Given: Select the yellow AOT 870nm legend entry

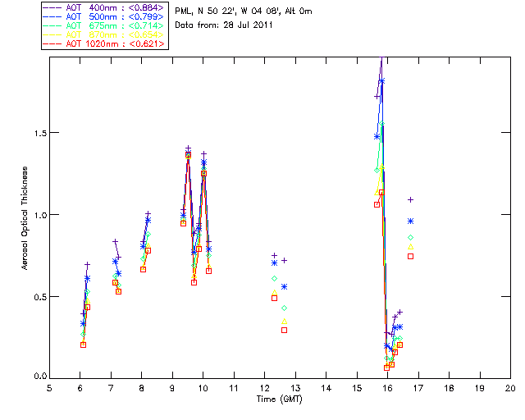Looking at the screenshot, I should (x=105, y=35).
